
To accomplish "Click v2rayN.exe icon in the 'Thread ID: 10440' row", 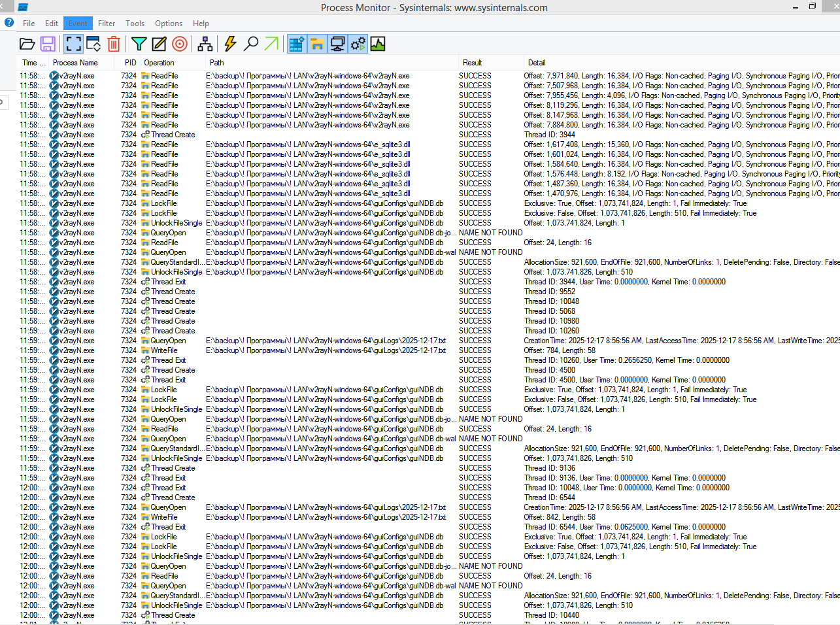I will point(54,615).
